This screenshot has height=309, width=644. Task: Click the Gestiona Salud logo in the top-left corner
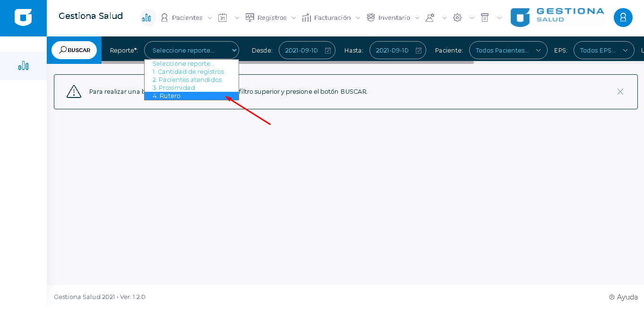coord(23,18)
